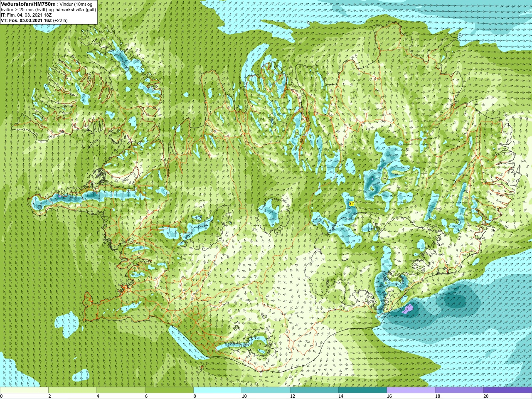Click the 'IT: Fim. 04. 03. 2021 18Z' line

(x=26, y=15)
